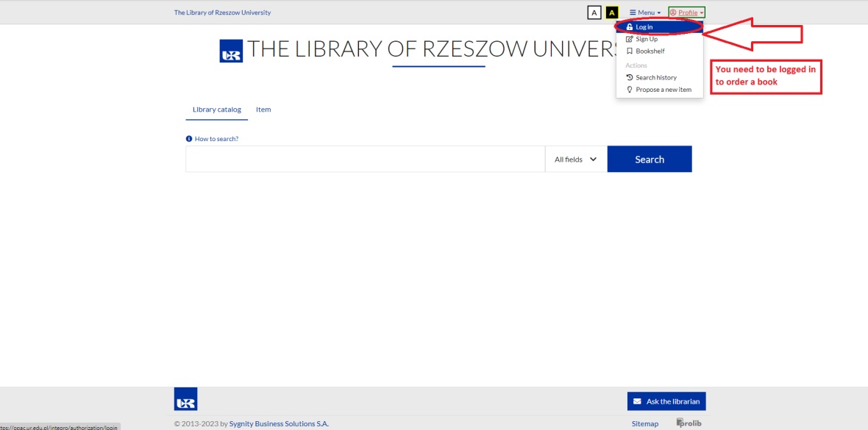Choose Log in from the Profile menu
This screenshot has width=868, height=430.
click(659, 26)
